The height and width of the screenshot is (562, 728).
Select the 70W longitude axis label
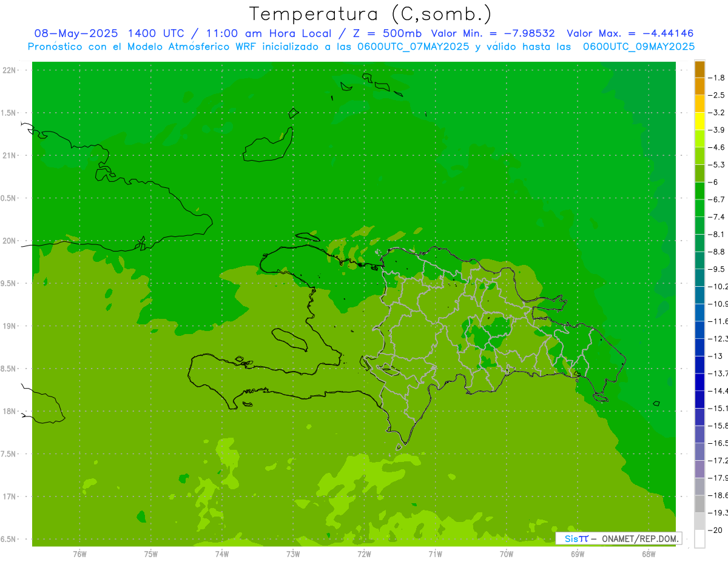coord(507,554)
